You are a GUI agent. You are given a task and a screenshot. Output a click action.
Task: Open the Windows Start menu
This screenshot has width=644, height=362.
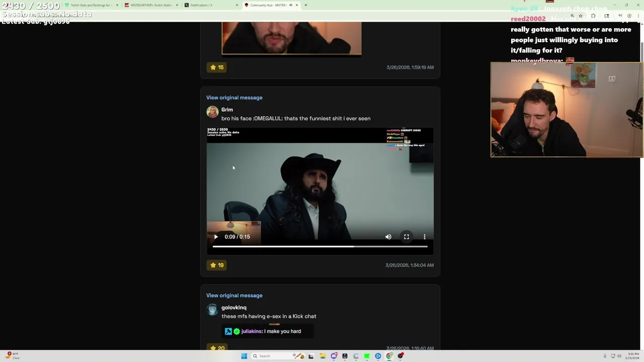point(244,356)
